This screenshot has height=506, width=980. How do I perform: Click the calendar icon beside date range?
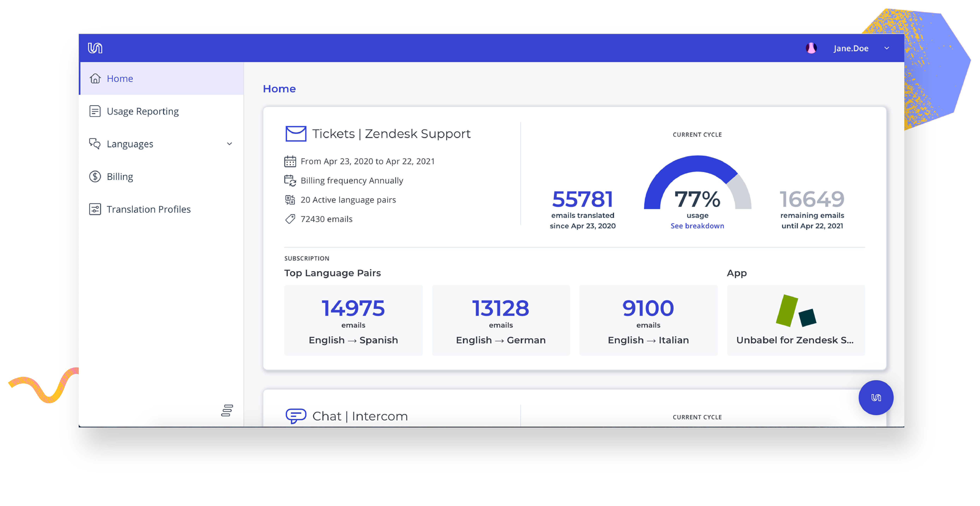[x=290, y=161]
